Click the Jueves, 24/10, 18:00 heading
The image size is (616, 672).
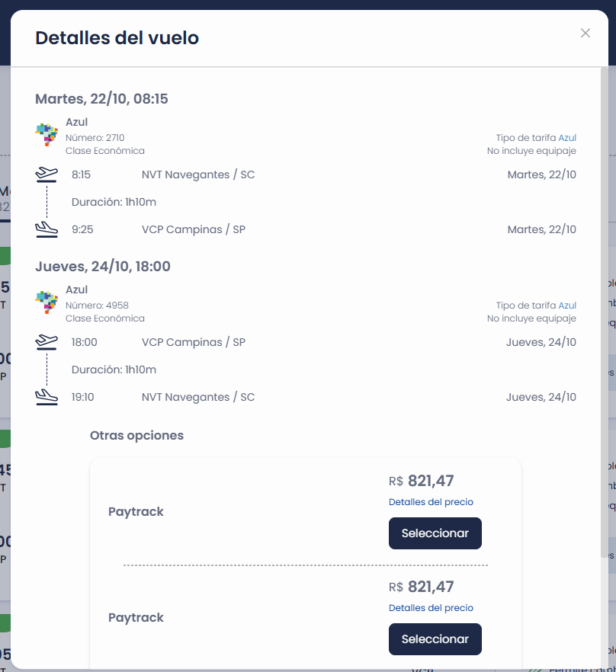103,267
